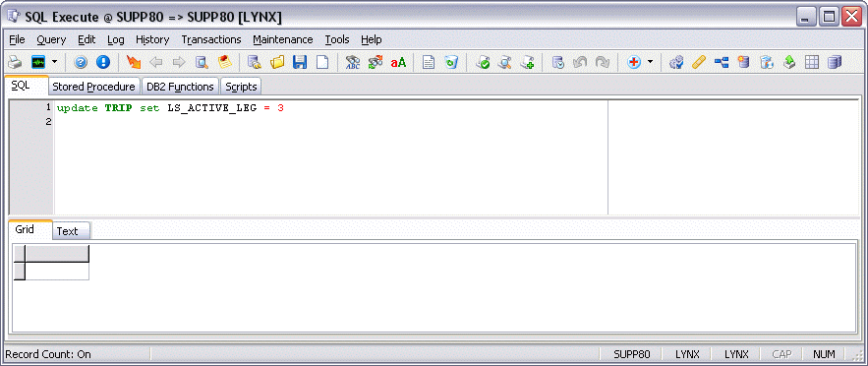Click the script with magnifier icon
Viewport: 868px width, 366px height.
504,63
